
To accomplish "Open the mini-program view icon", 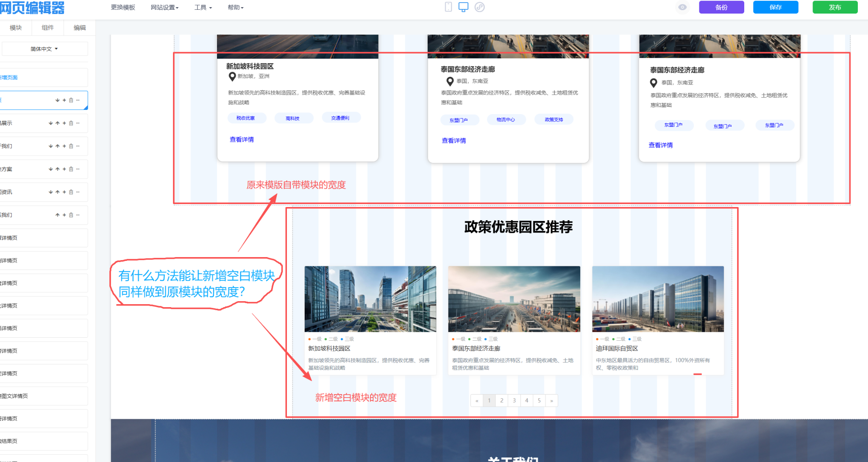I will [479, 7].
